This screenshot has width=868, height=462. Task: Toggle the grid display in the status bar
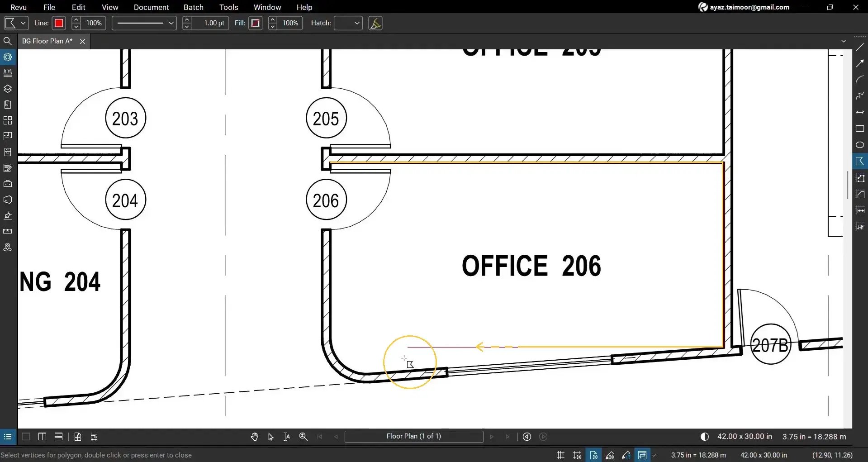[x=560, y=455]
